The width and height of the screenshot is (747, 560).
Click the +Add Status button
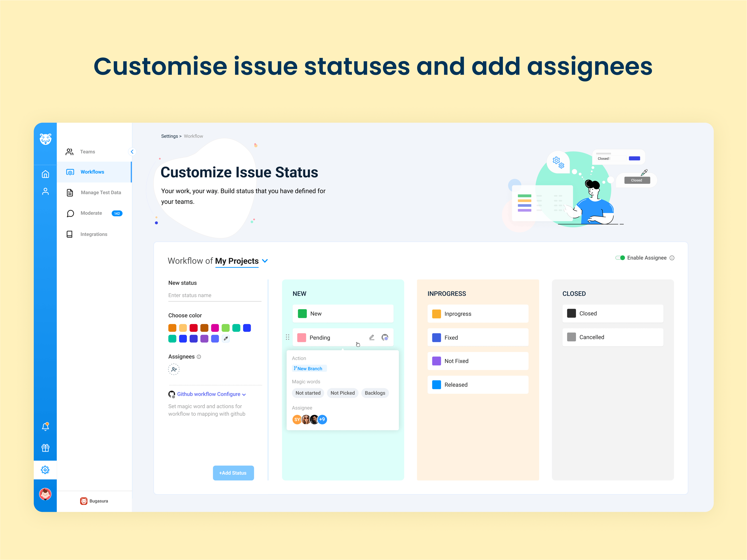click(x=233, y=473)
